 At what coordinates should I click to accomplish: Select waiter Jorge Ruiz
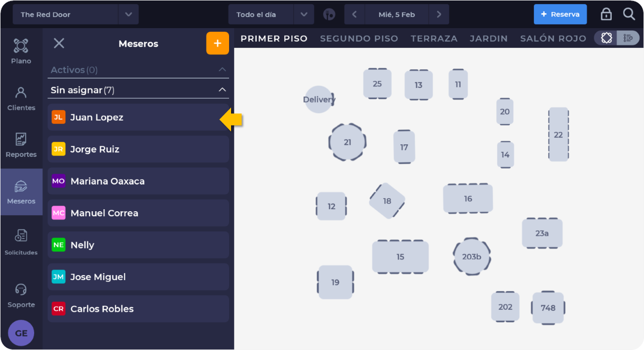pyautogui.click(x=138, y=149)
